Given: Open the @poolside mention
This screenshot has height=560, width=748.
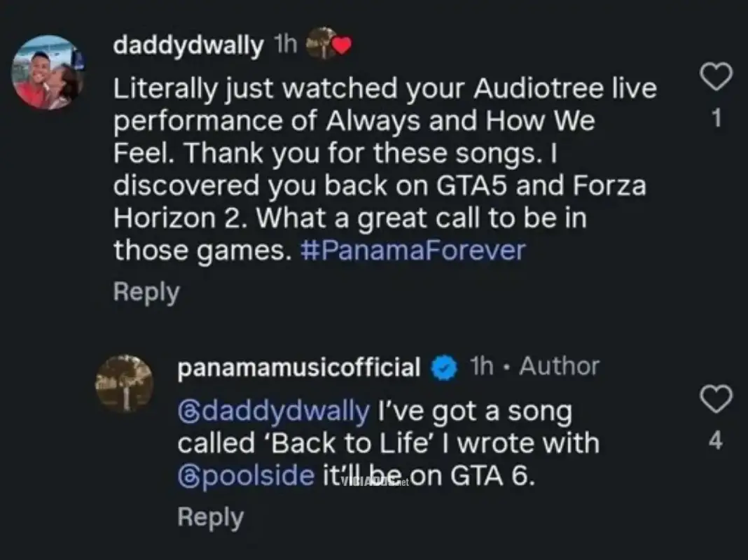Looking at the screenshot, I should click(245, 475).
